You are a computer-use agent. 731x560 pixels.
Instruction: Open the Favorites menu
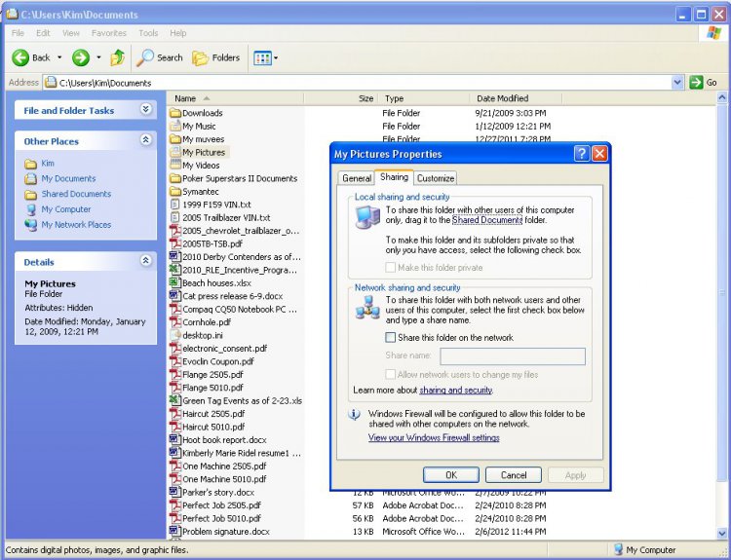point(108,33)
